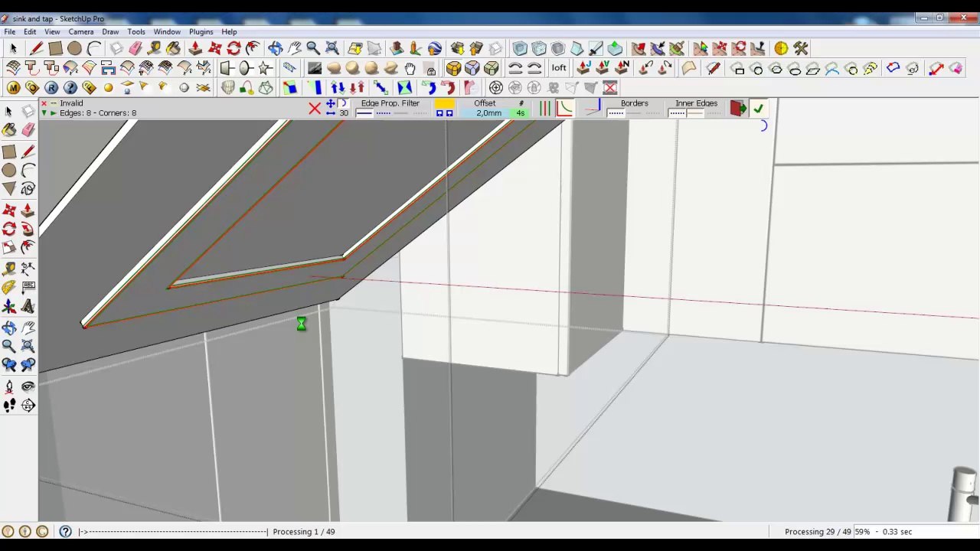Viewport: 980px width, 551px height.
Task: Open the File menu
Action: [10, 32]
